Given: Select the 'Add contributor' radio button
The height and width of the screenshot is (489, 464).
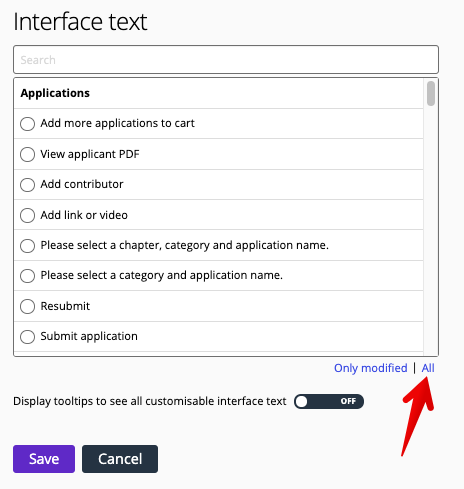Looking at the screenshot, I should point(27,185).
